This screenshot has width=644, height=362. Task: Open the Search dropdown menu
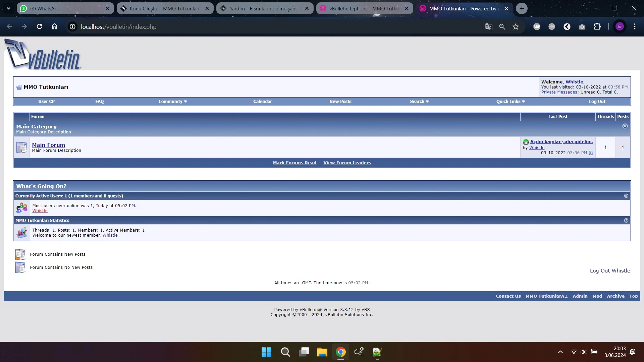(419, 101)
